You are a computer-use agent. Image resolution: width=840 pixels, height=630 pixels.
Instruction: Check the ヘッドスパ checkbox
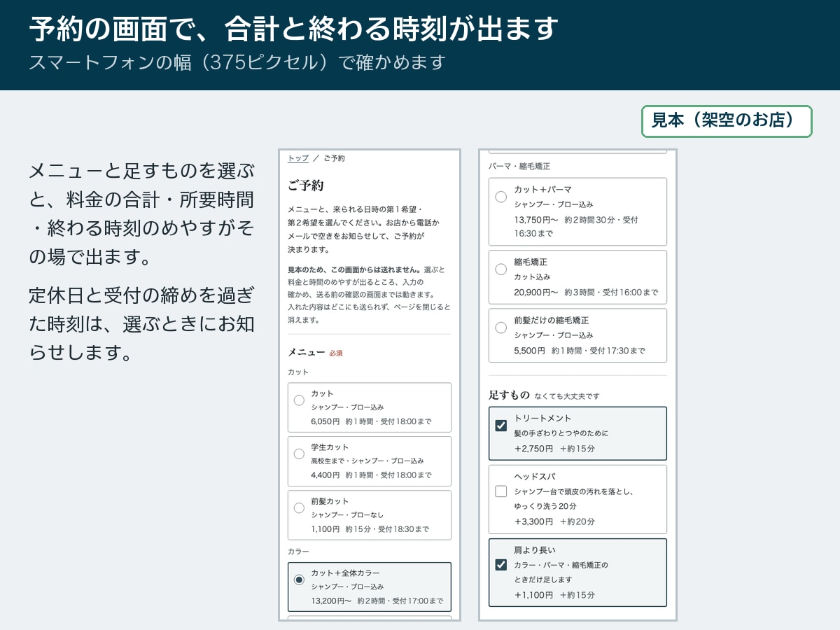tap(500, 491)
